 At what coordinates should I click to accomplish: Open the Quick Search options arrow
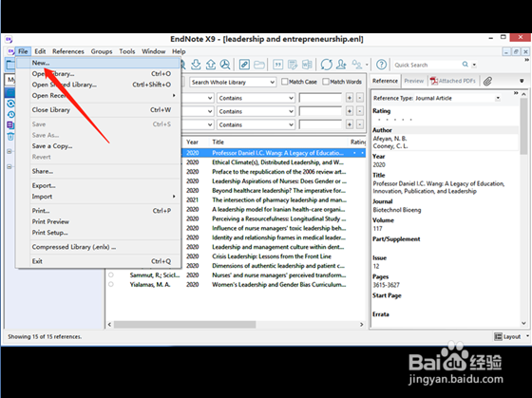point(474,65)
